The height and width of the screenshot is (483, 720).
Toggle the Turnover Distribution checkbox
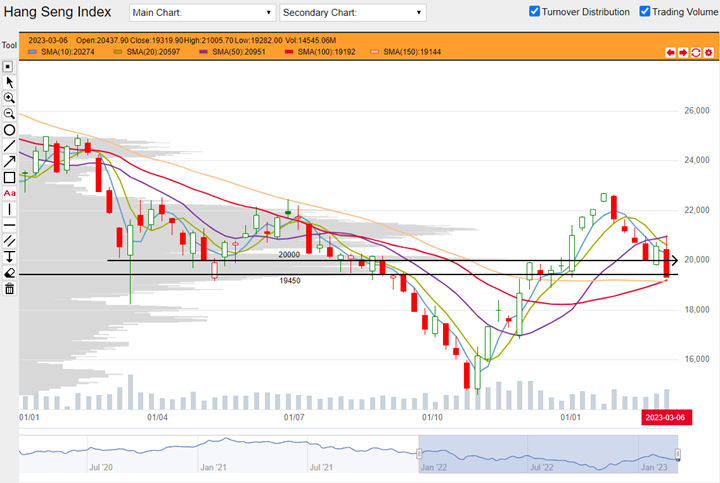click(x=534, y=11)
